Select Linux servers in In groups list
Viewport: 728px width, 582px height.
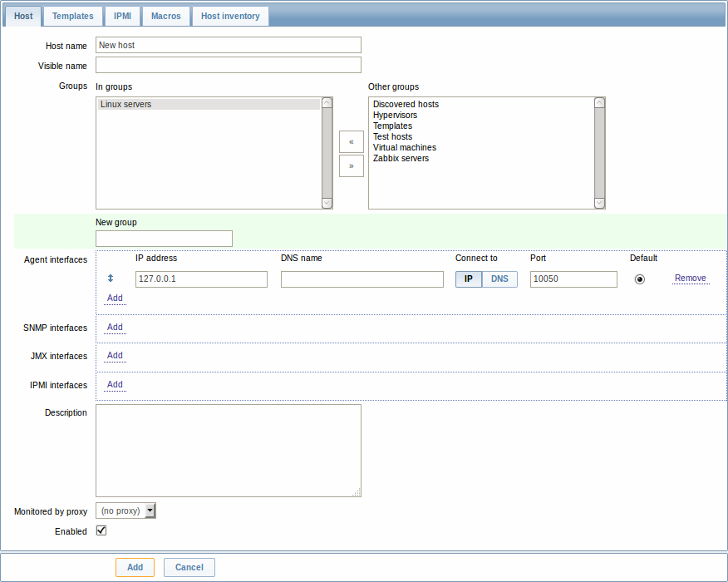(x=209, y=105)
